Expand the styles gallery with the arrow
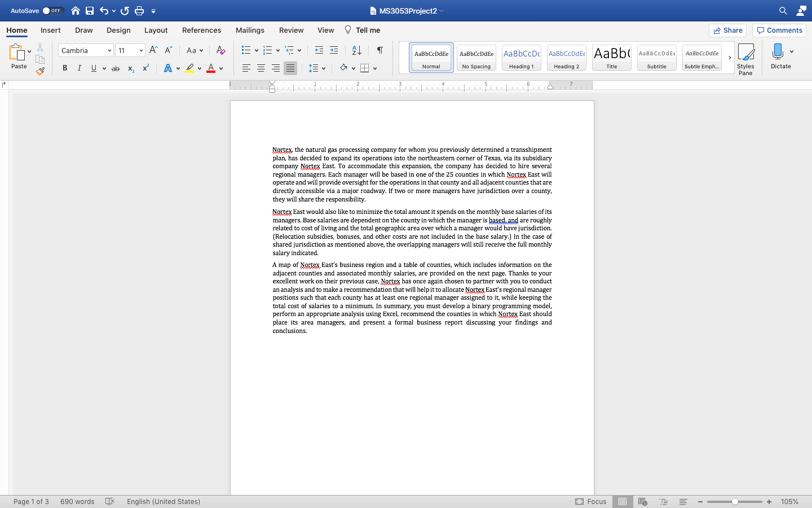 [x=729, y=58]
